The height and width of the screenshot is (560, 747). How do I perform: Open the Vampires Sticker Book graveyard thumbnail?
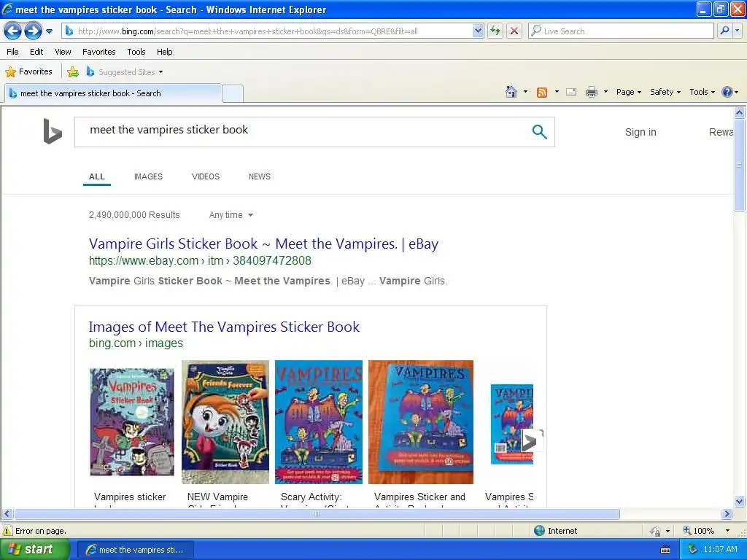tap(132, 422)
